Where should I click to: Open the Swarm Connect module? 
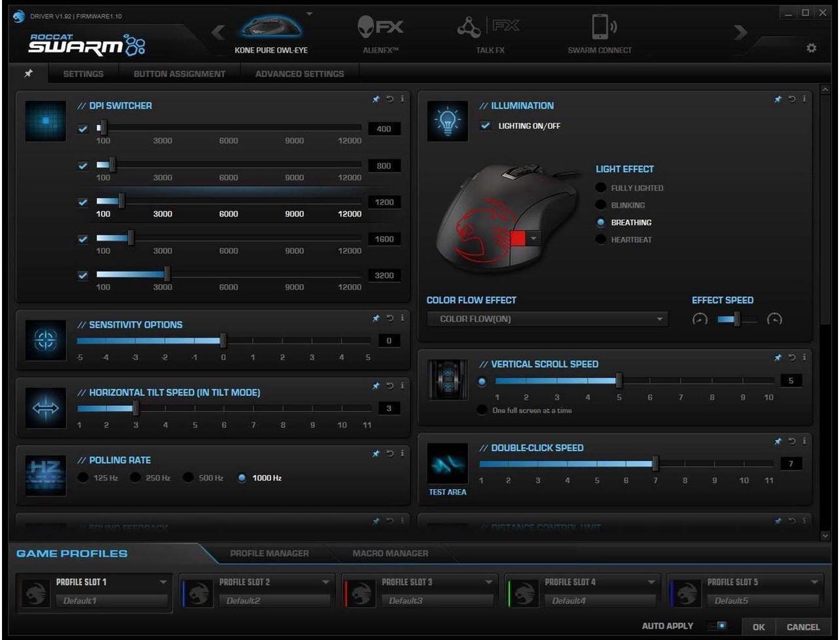click(600, 35)
